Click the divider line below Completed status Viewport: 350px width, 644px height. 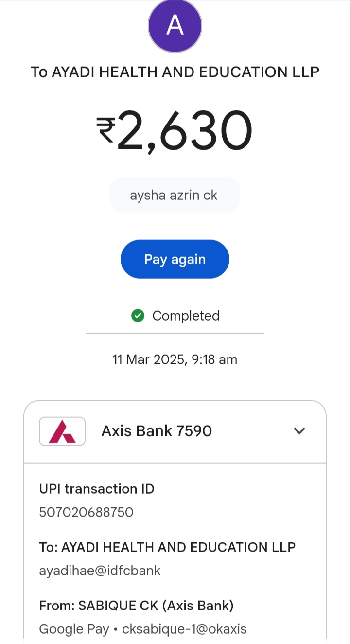click(x=175, y=334)
